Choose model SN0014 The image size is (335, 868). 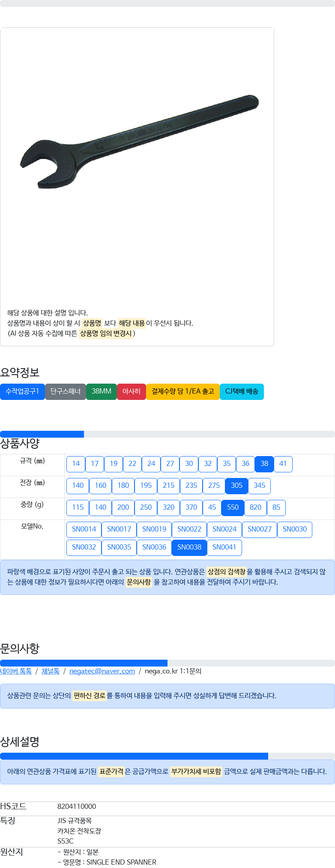[x=84, y=529]
